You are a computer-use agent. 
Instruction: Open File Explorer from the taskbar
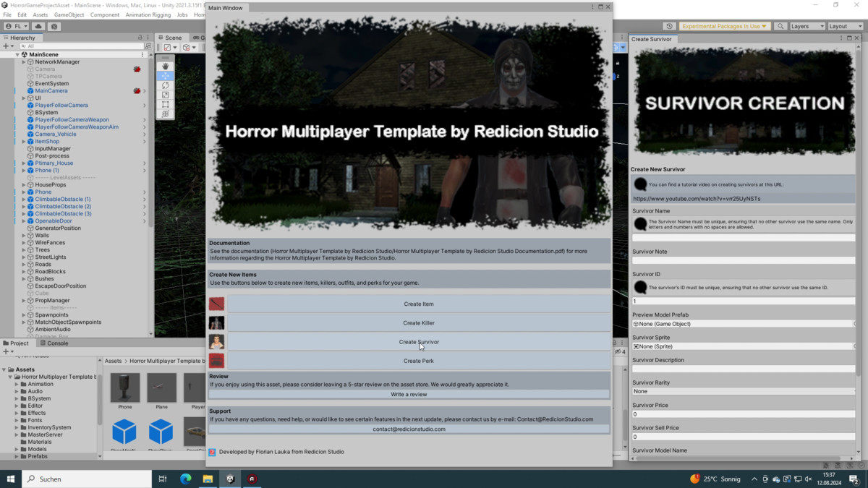tap(208, 479)
